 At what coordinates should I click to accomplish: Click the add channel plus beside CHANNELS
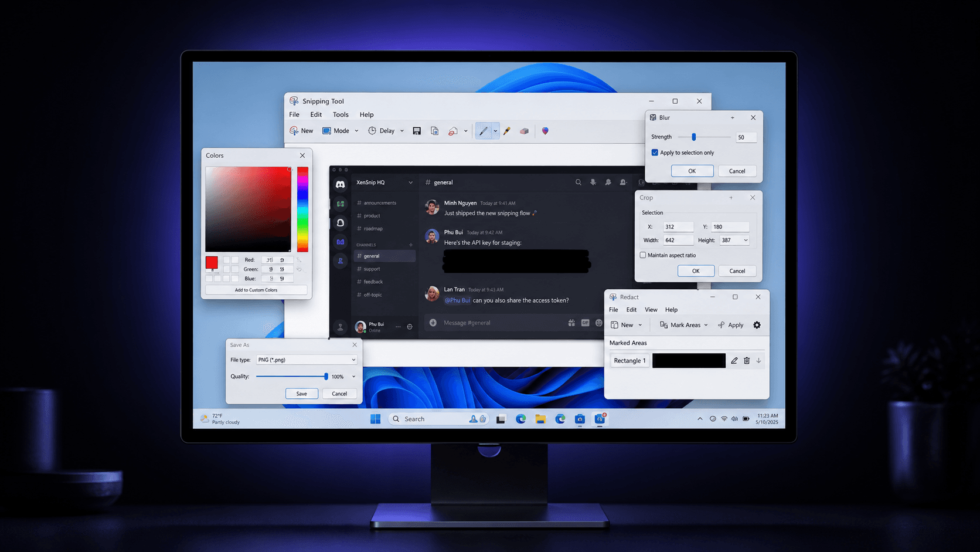click(410, 245)
